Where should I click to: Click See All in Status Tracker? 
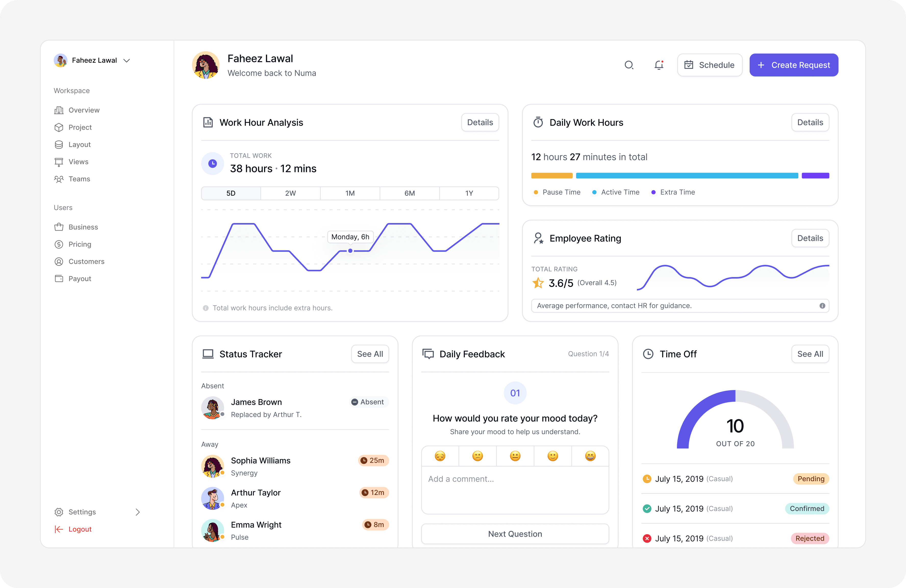pos(370,354)
